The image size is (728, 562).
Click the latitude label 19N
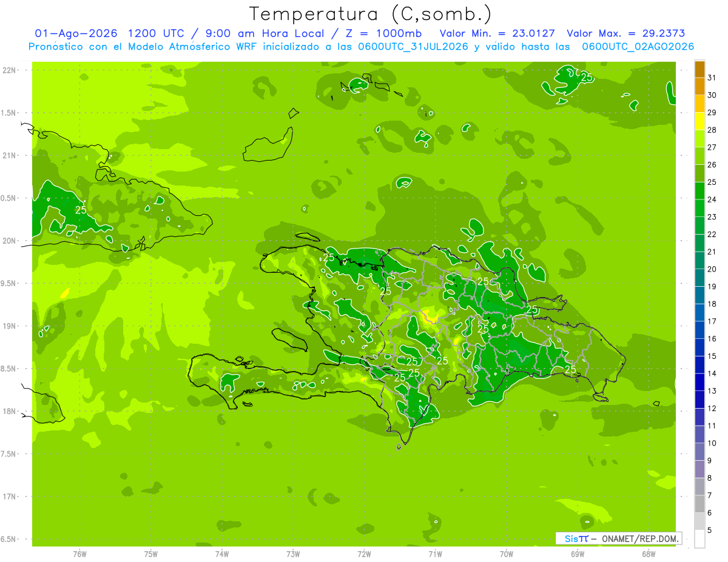pyautogui.click(x=10, y=326)
